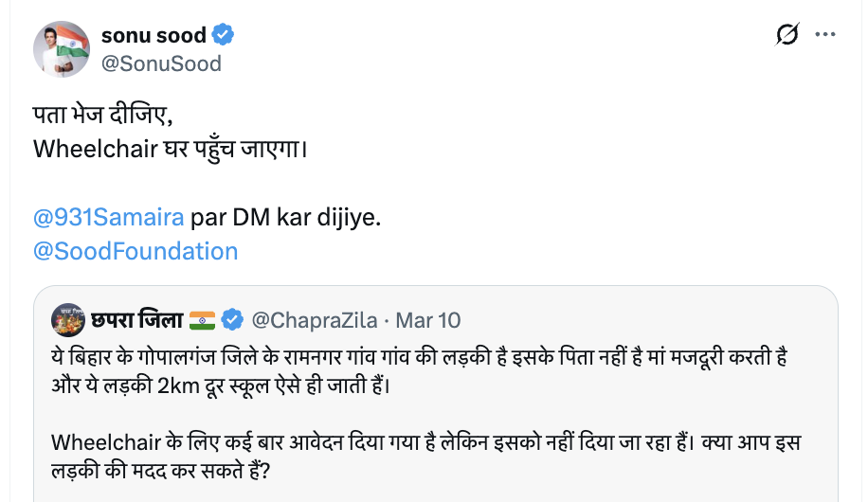
Task: Click the छपरा जिला display name
Action: click(138, 320)
